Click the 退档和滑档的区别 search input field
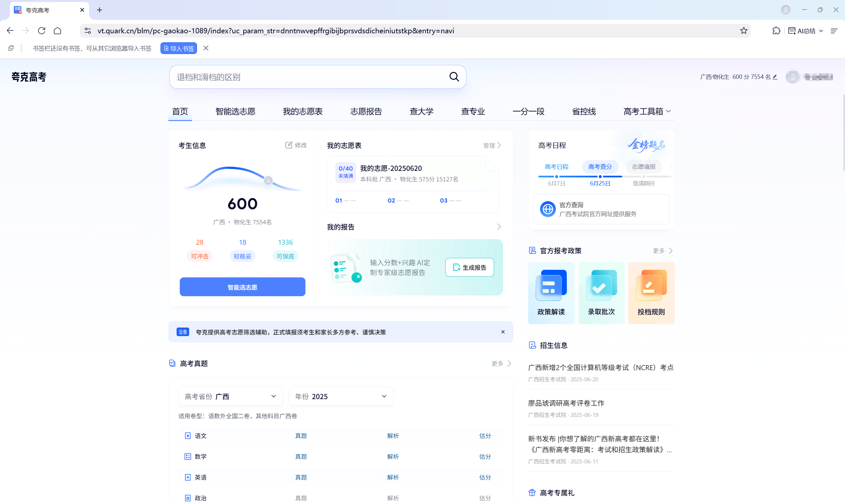Screen dimensions: 845x504 click(x=306, y=77)
